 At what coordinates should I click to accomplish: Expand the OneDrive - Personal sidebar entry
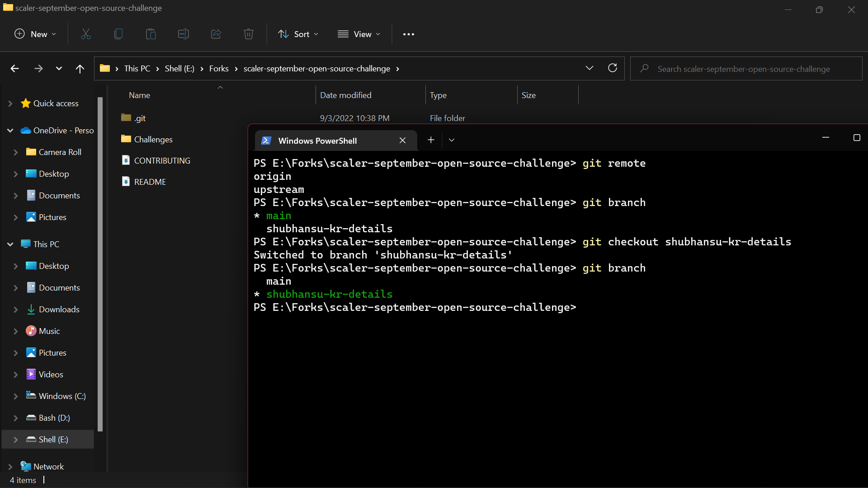[x=10, y=131]
